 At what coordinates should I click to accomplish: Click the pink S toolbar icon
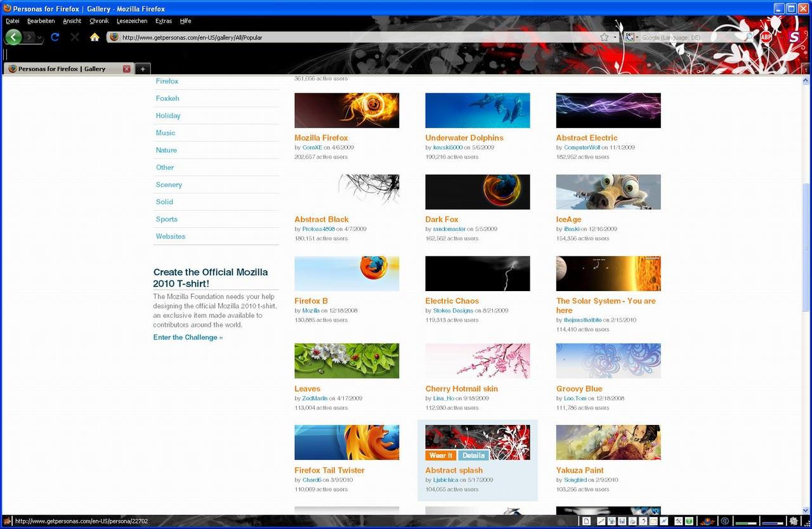click(794, 37)
